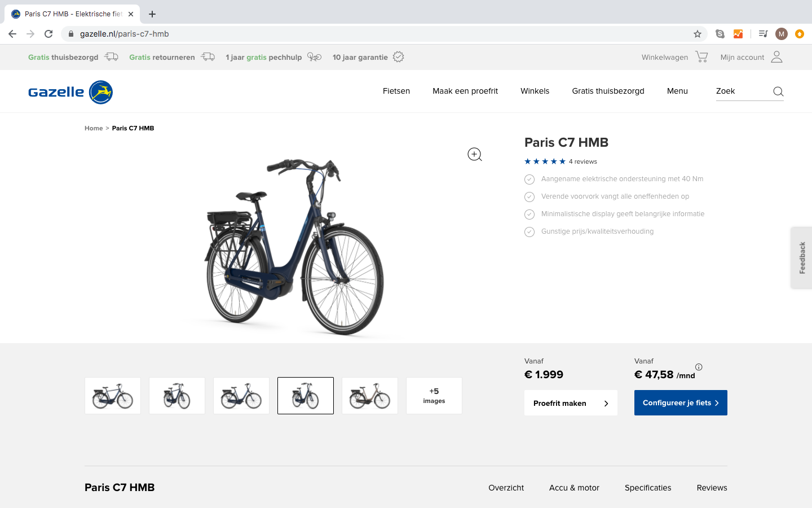Open the shopping cart icon
812x508 pixels.
[701, 57]
